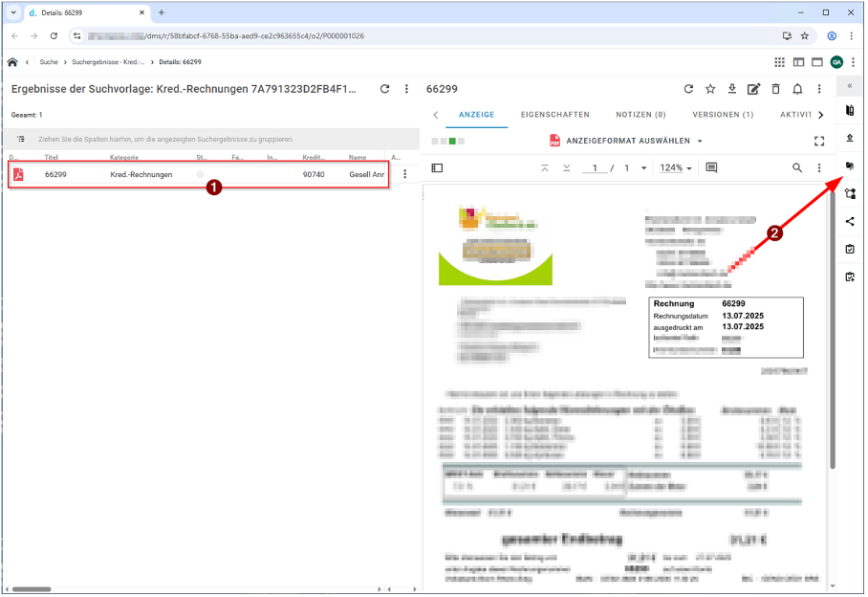
Task: Subscribe with the bell icon
Action: tap(797, 89)
